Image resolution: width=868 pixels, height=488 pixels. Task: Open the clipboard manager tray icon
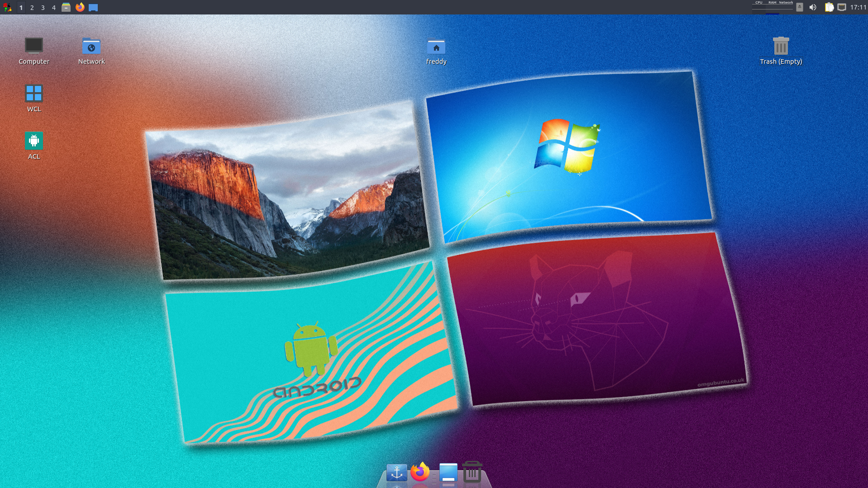(829, 7)
